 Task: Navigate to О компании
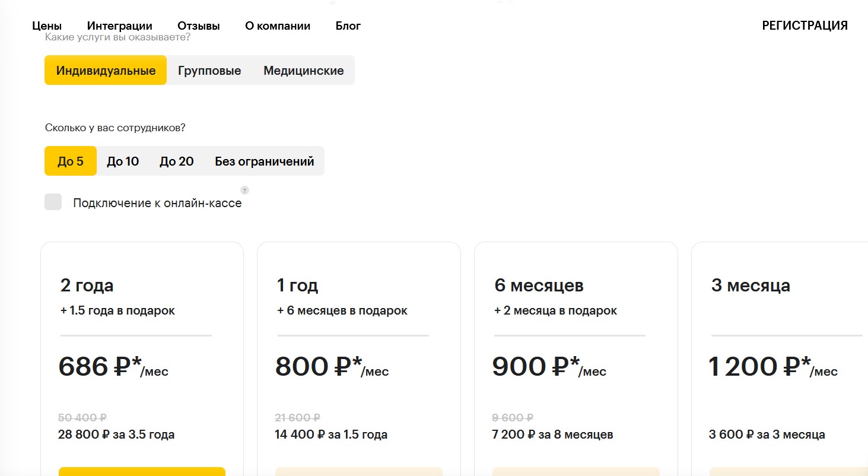278,26
